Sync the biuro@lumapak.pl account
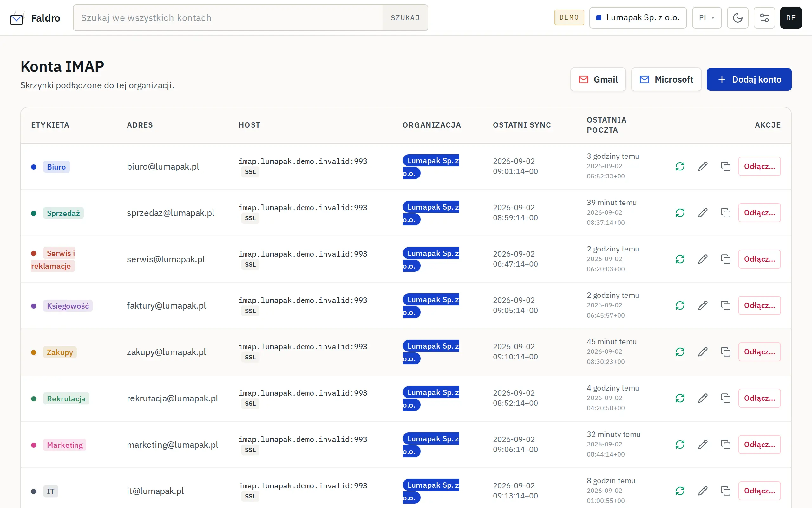812x508 pixels. pyautogui.click(x=680, y=166)
